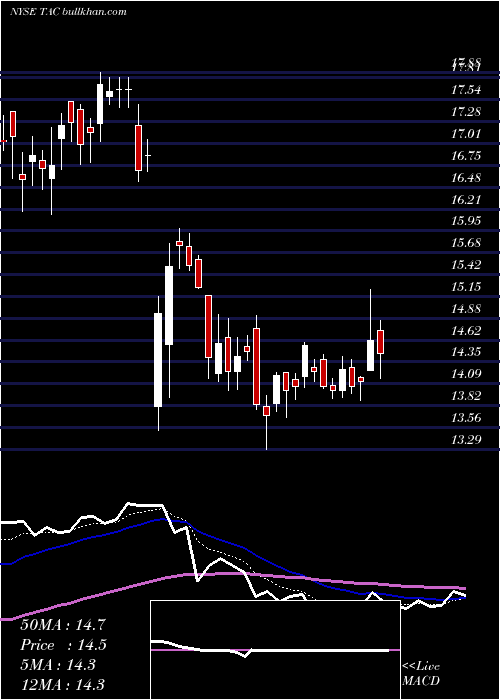This screenshot has height=700, width=500.
Task: Click the 15.95 price axis label
Action: tap(466, 221)
